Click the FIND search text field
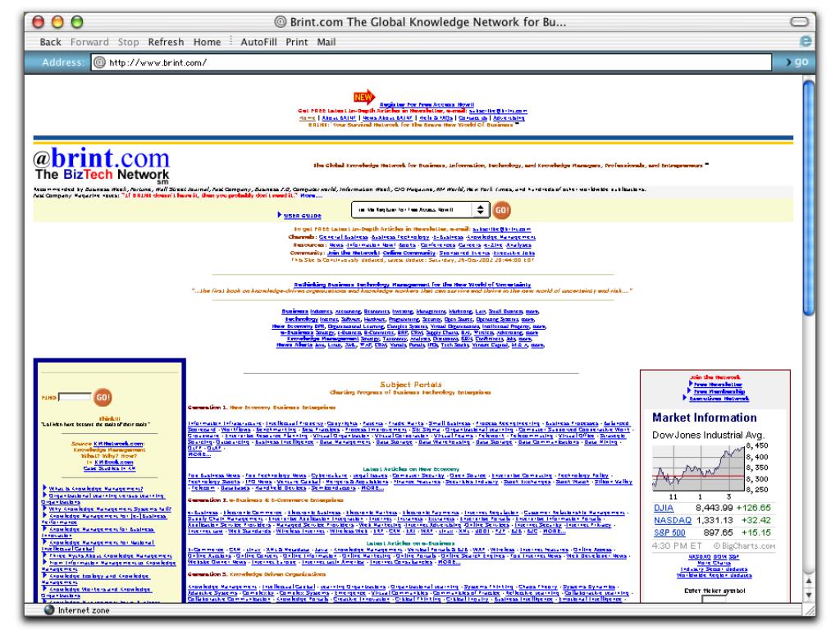Screen dimensions: 840x630 click(75, 397)
